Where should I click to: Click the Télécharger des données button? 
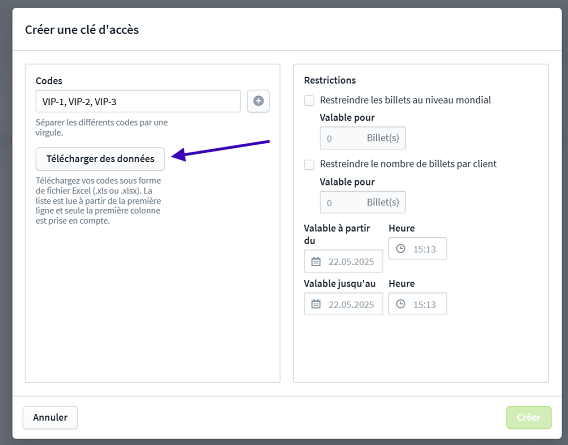100,159
